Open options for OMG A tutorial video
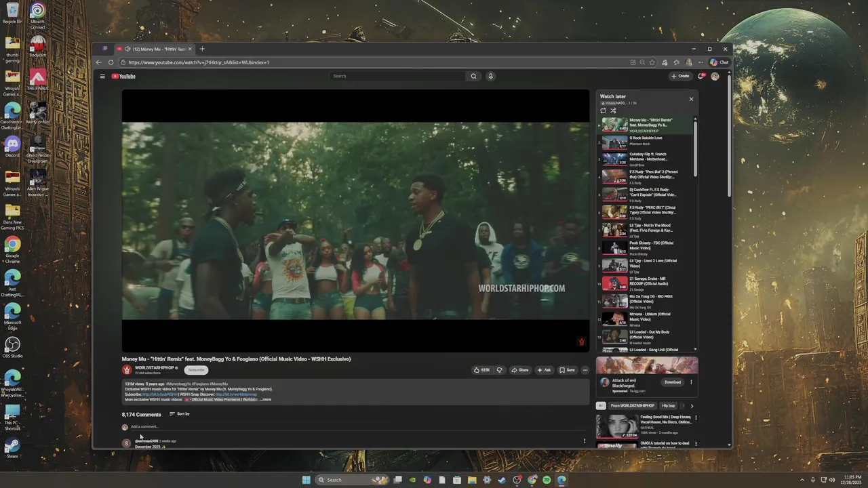Screen dimensions: 868x488 696,444
